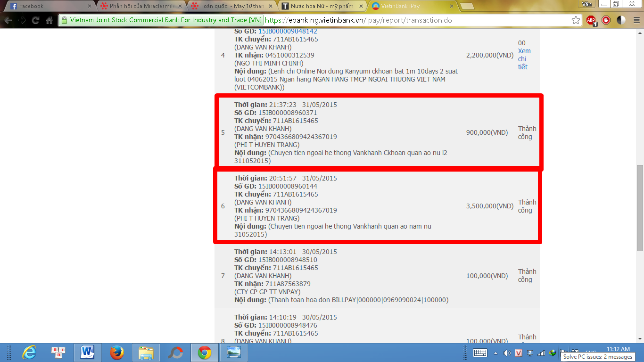Show hidden system tray icons

495,353
